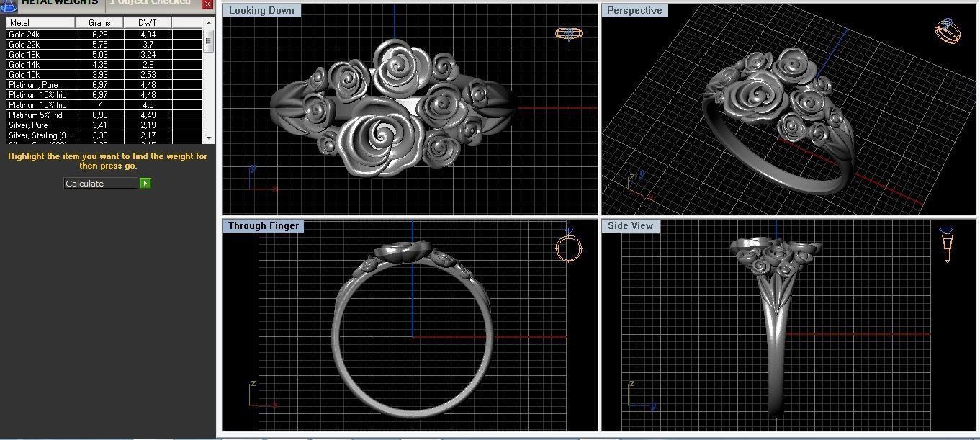
Task: Click the 3,41 grams value for Silver, Pure
Action: coord(100,125)
